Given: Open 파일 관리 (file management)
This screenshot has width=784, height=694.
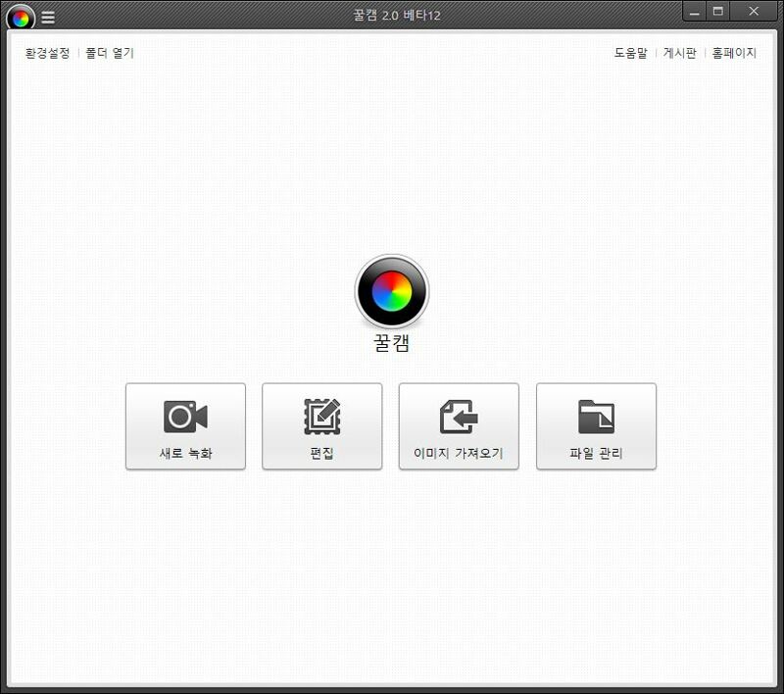Looking at the screenshot, I should [x=596, y=426].
